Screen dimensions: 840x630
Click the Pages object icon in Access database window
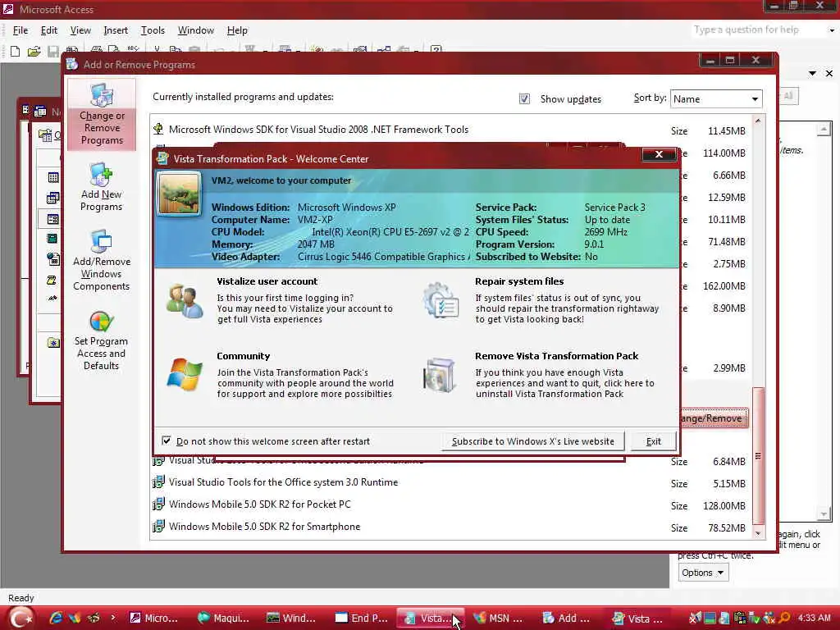coord(53,259)
